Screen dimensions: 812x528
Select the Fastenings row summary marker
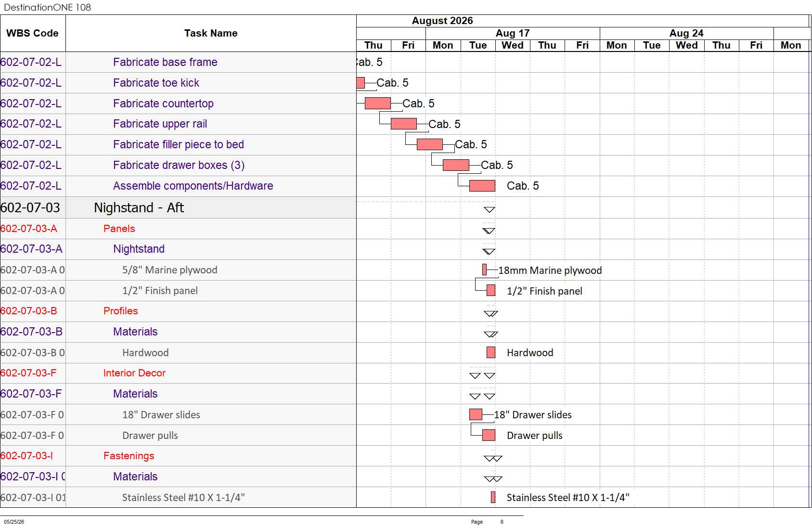pos(493,458)
